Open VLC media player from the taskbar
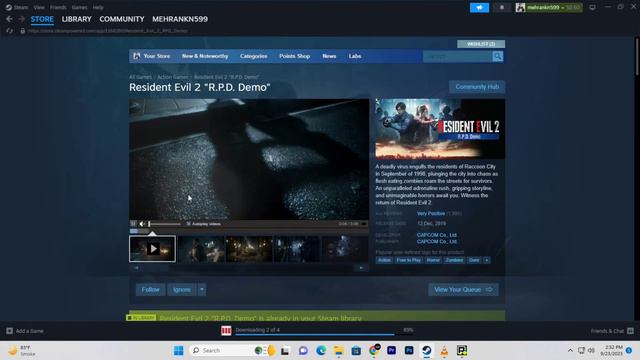The width and height of the screenshot is (640, 360). [444, 351]
